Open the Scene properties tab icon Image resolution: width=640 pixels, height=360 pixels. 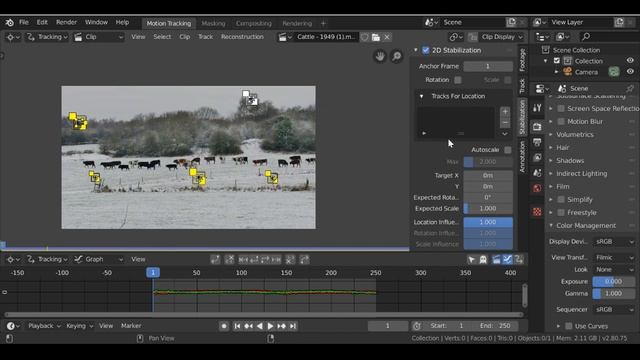pos(537,173)
